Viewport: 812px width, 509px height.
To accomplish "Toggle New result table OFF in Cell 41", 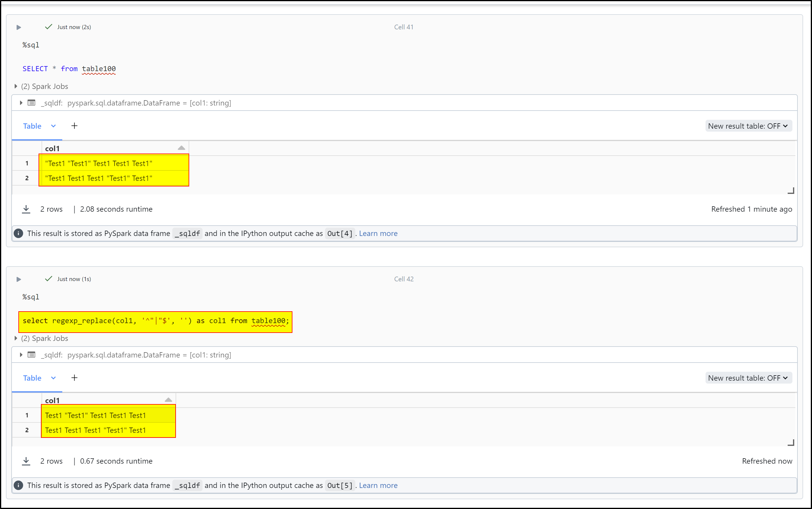I will pos(748,126).
